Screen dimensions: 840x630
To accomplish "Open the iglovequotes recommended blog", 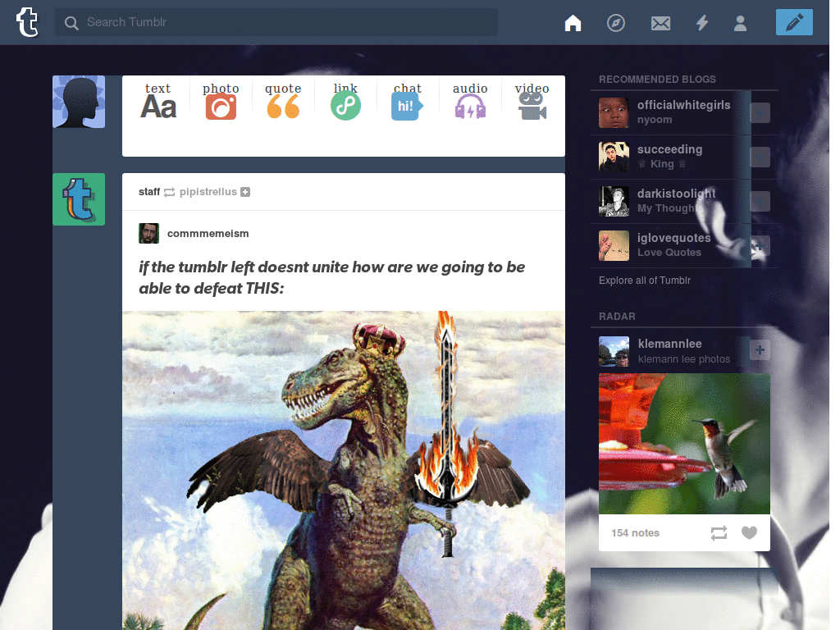I will (674, 238).
